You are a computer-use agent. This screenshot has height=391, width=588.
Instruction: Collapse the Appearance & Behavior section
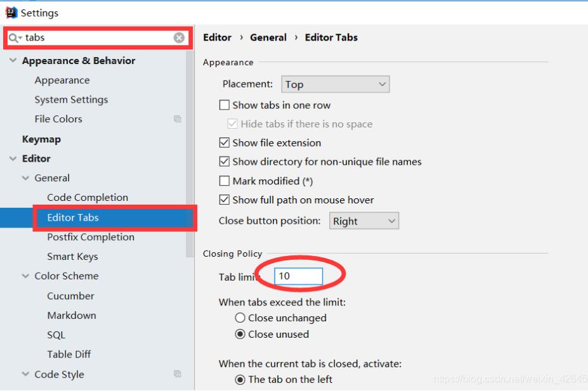click(x=13, y=61)
